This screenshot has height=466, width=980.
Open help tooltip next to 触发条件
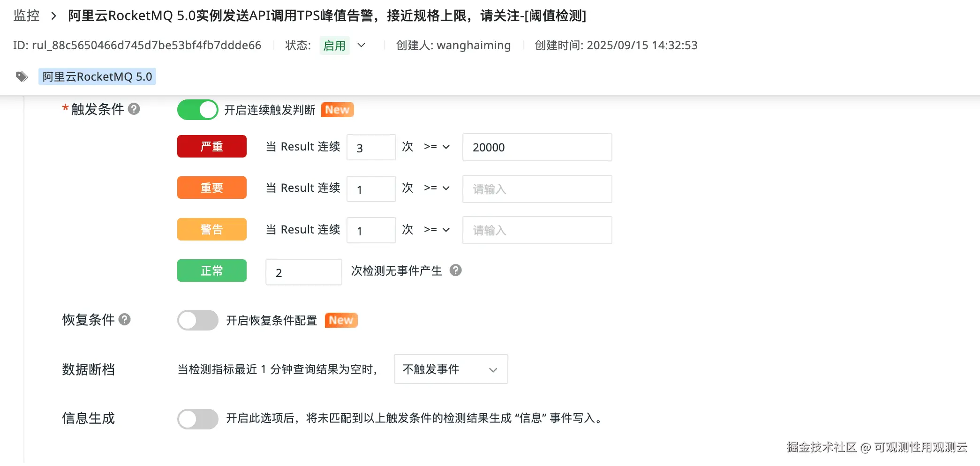[134, 109]
